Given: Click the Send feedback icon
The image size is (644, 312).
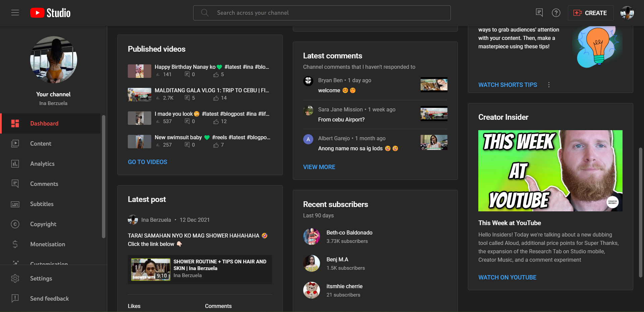Looking at the screenshot, I should point(15,299).
